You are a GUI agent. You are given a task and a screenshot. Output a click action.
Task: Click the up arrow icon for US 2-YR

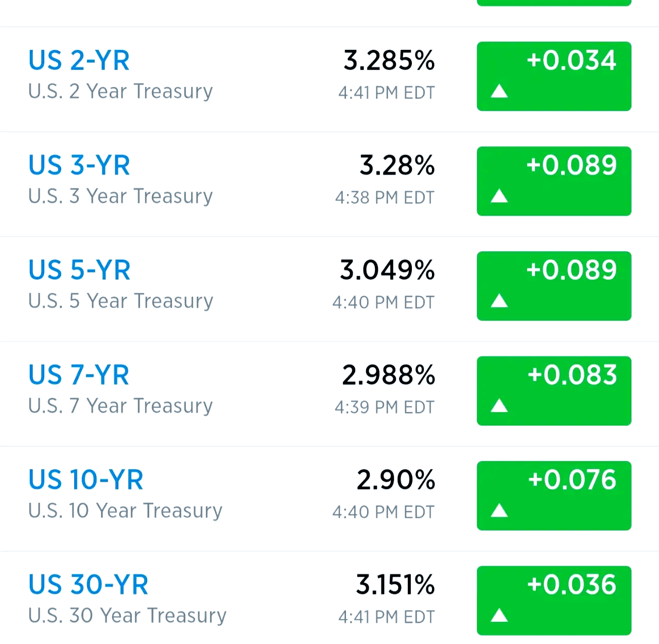(x=499, y=92)
